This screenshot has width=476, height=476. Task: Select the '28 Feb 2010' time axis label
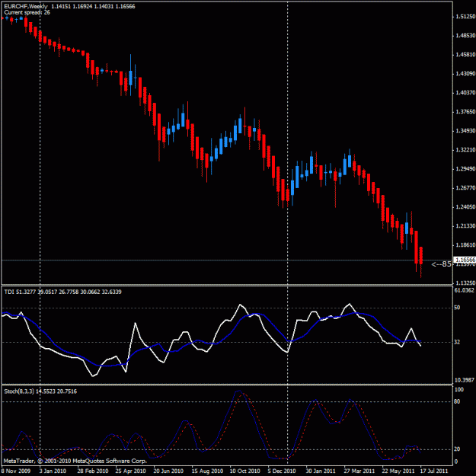(93, 471)
